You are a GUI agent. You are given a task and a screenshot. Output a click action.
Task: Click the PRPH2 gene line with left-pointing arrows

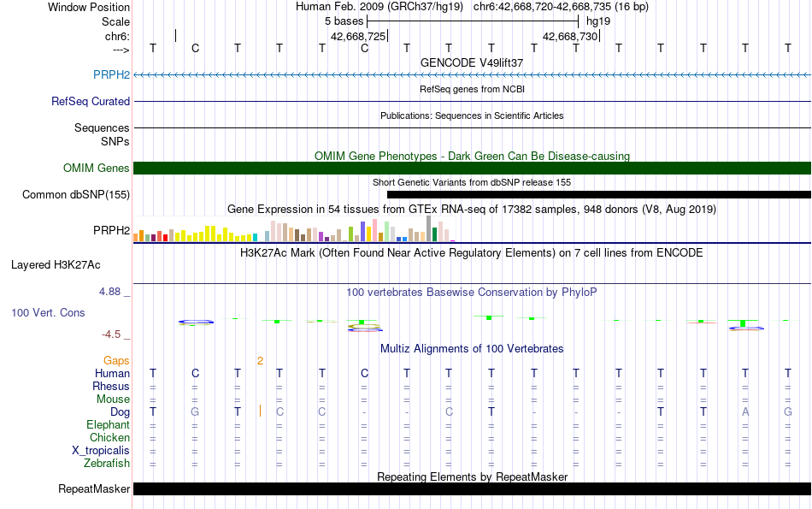(x=472, y=75)
